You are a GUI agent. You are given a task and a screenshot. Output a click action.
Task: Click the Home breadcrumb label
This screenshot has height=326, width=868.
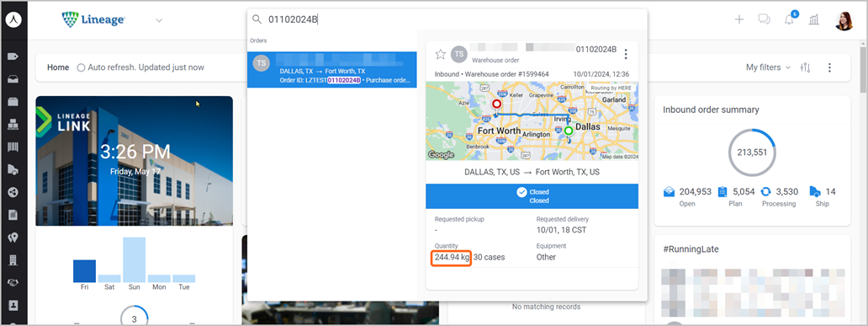coord(58,67)
